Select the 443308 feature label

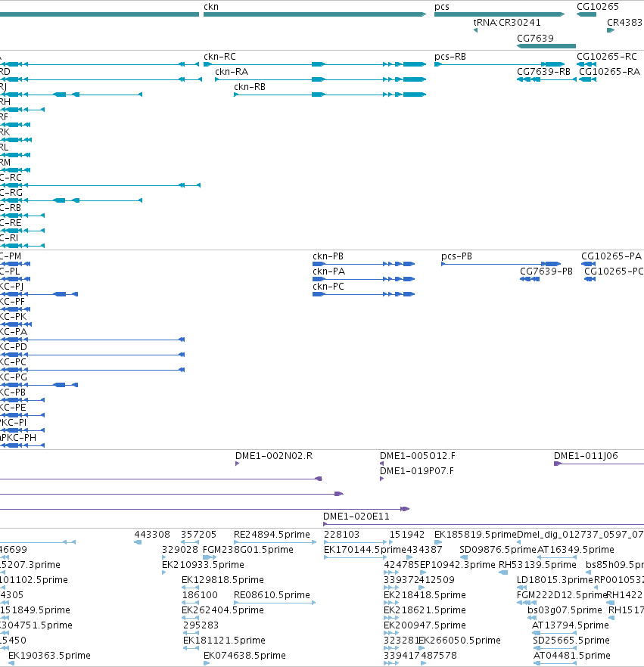pyautogui.click(x=152, y=535)
